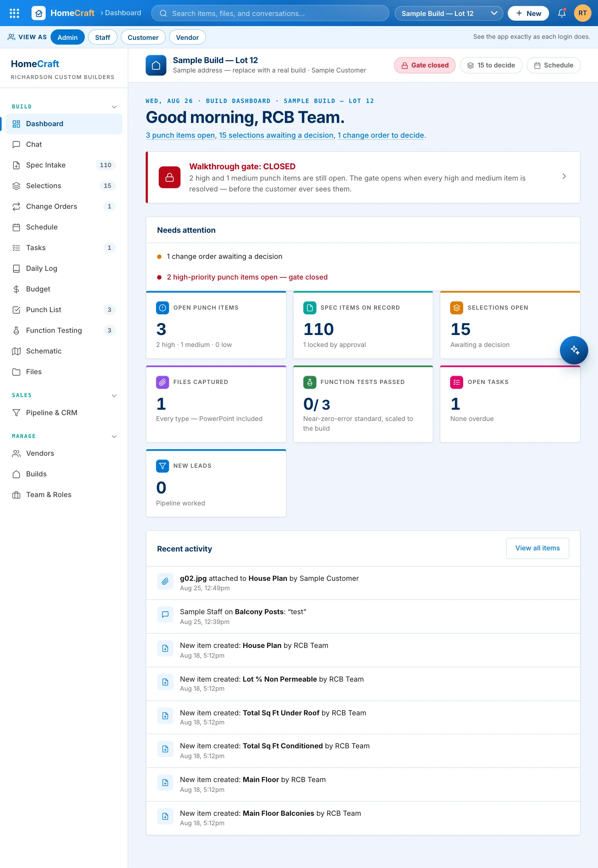Viewport: 598px width, 868px height.
Task: Open the notifications bell
Action: [x=562, y=13]
